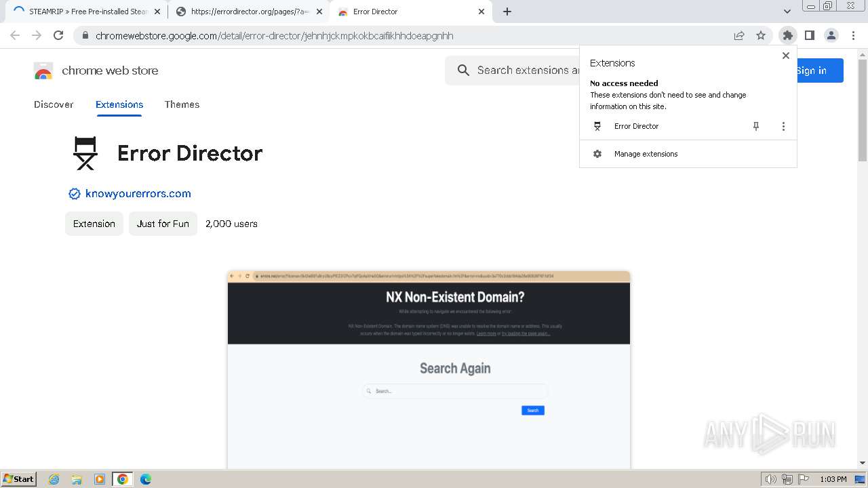Open Chrome three-dot menu
The width and height of the screenshot is (868, 488).
click(x=853, y=35)
